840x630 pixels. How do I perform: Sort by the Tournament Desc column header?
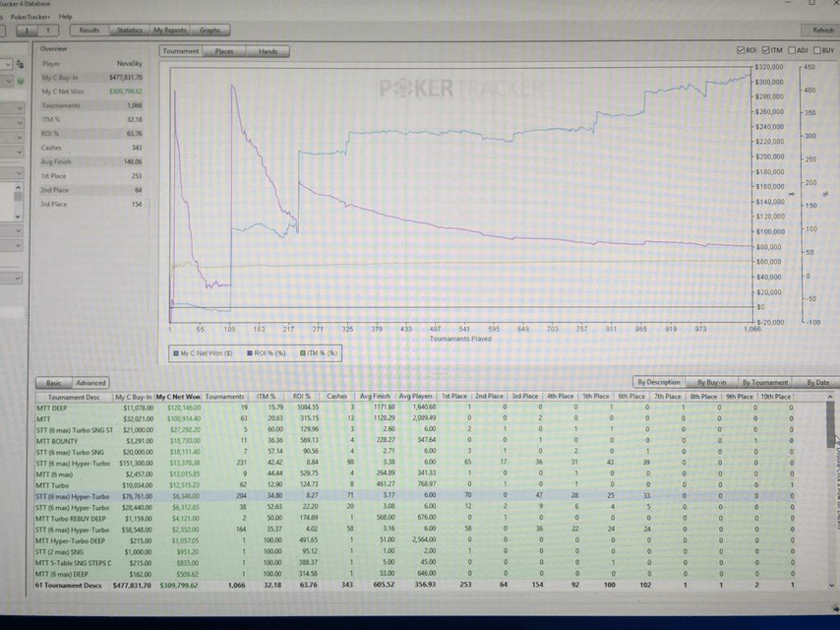(74, 397)
